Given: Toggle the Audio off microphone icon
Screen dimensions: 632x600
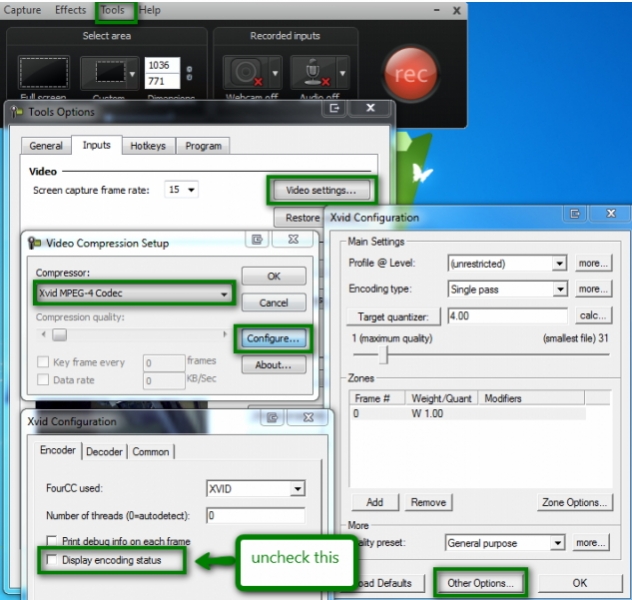Looking at the screenshot, I should pos(314,73).
